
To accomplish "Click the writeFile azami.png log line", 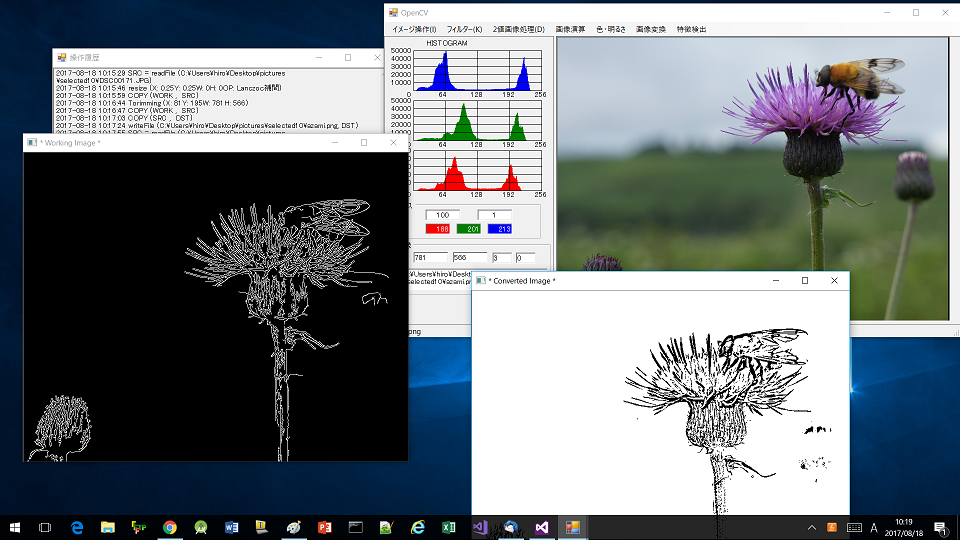I will pyautogui.click(x=207, y=125).
